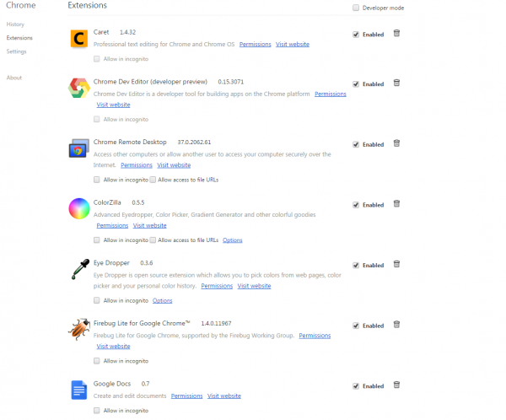Visit website link for Chrome Remote Desktop

coord(174,165)
